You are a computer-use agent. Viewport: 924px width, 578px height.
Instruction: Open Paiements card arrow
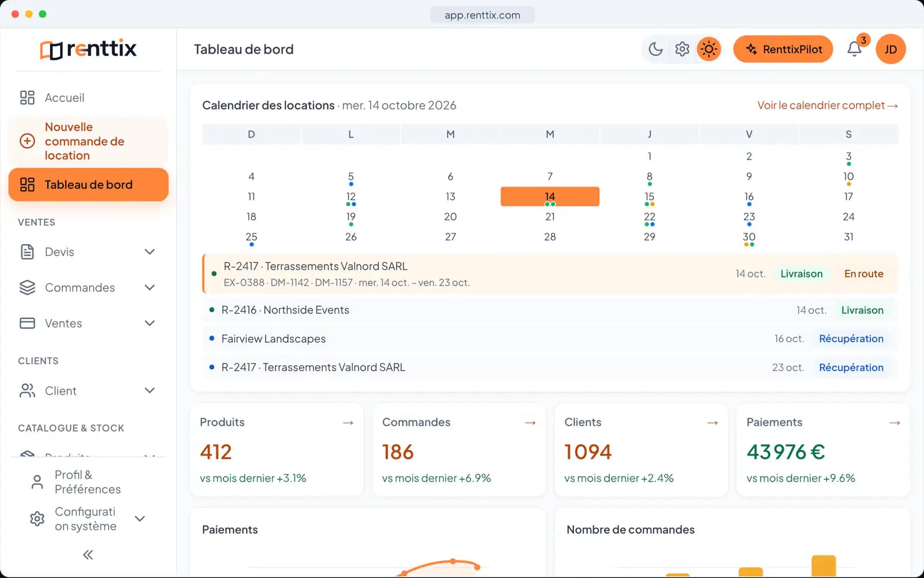pyautogui.click(x=895, y=423)
